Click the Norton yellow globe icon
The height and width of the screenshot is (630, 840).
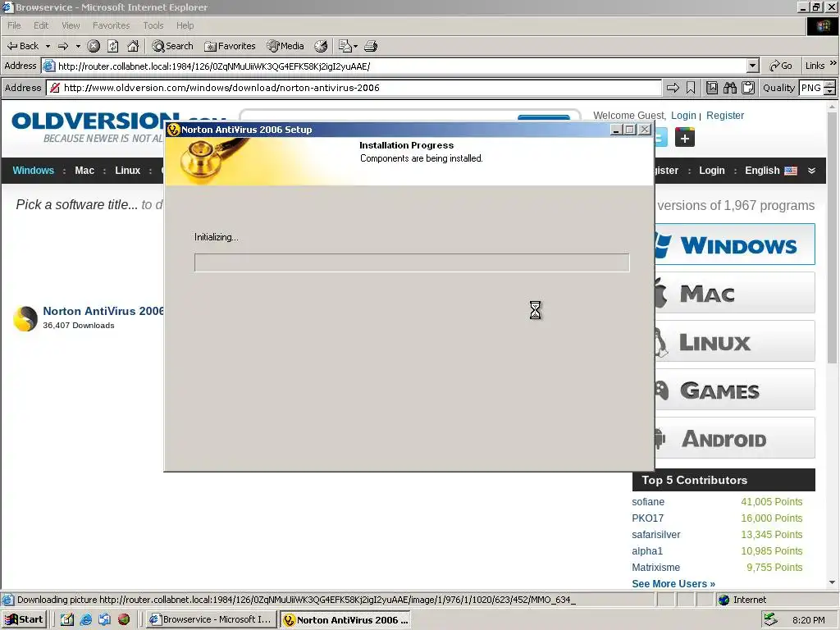(x=25, y=319)
